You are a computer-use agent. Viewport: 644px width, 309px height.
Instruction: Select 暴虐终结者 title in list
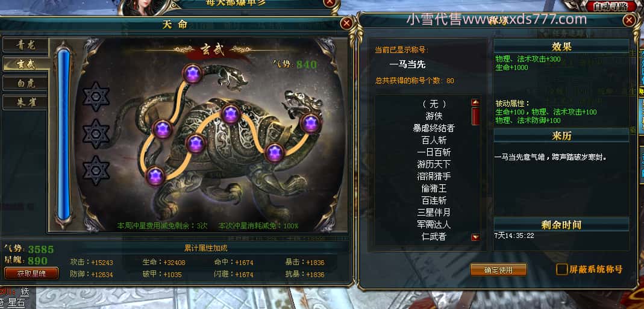pos(434,128)
